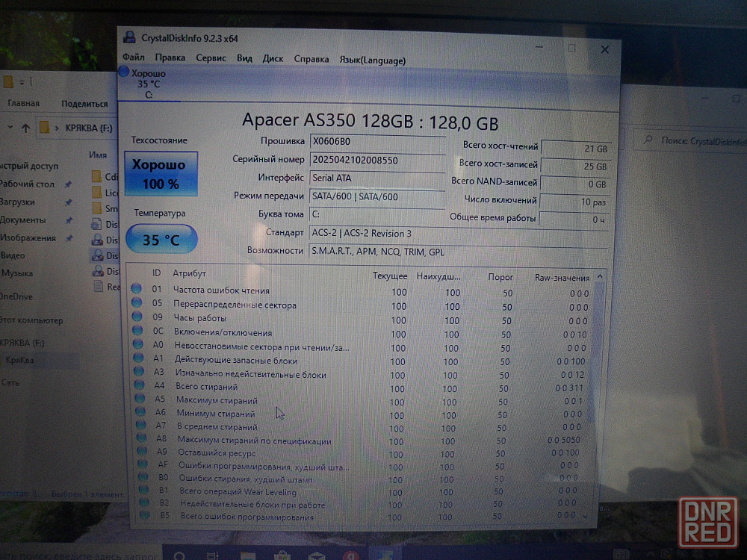This screenshot has height=560, width=747.
Task: Click the Cortana circle on the taskbar
Action: coord(179,555)
